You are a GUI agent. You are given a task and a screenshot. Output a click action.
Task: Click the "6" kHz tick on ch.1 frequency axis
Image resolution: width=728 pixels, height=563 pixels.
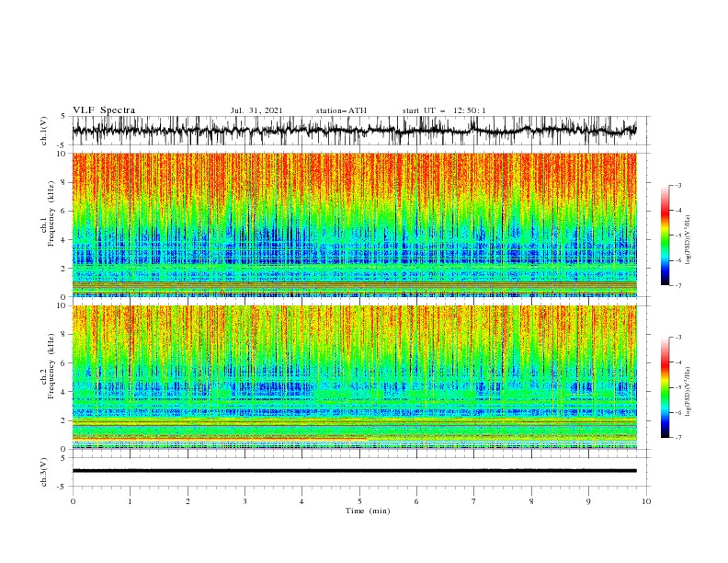[x=64, y=211]
